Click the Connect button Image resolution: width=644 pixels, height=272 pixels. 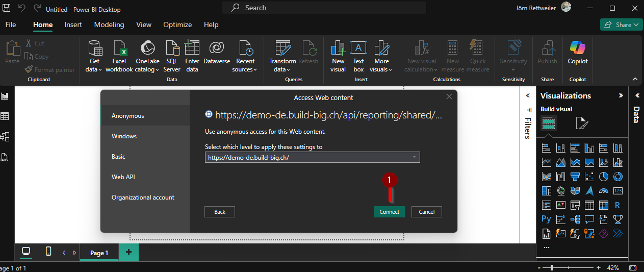(x=389, y=212)
